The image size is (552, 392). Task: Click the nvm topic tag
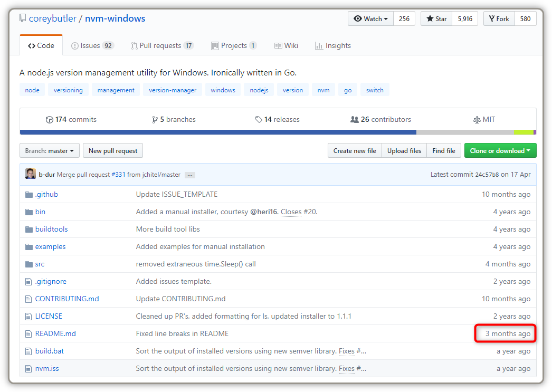[323, 90]
